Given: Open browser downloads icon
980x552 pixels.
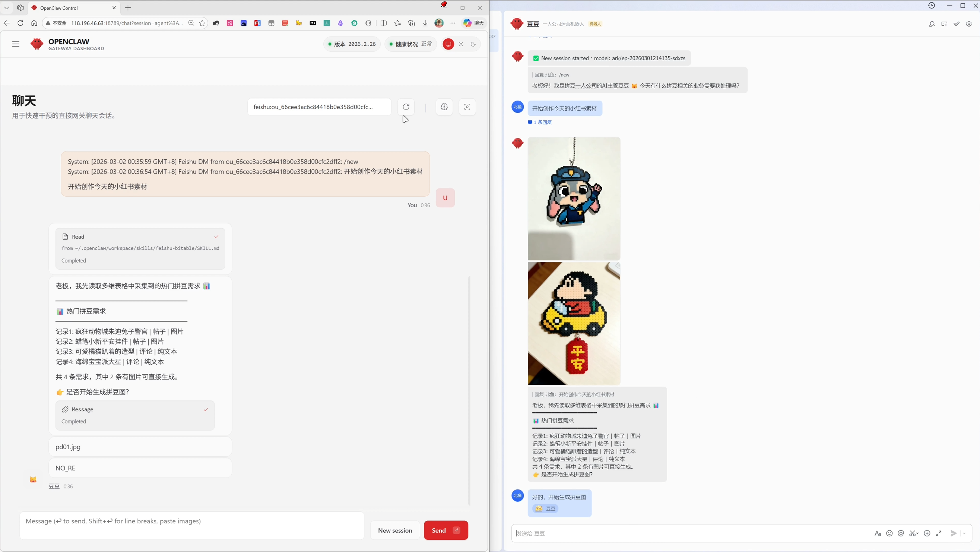Looking at the screenshot, I should coord(425,23).
